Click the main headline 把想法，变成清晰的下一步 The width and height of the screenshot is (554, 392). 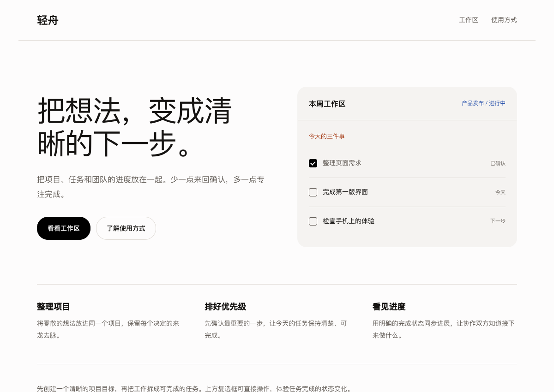(135, 127)
